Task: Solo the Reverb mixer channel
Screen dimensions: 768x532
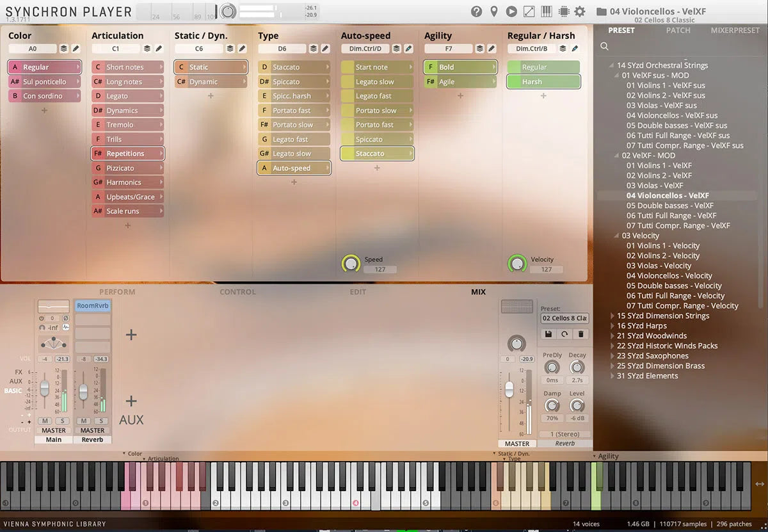Action: (101, 421)
